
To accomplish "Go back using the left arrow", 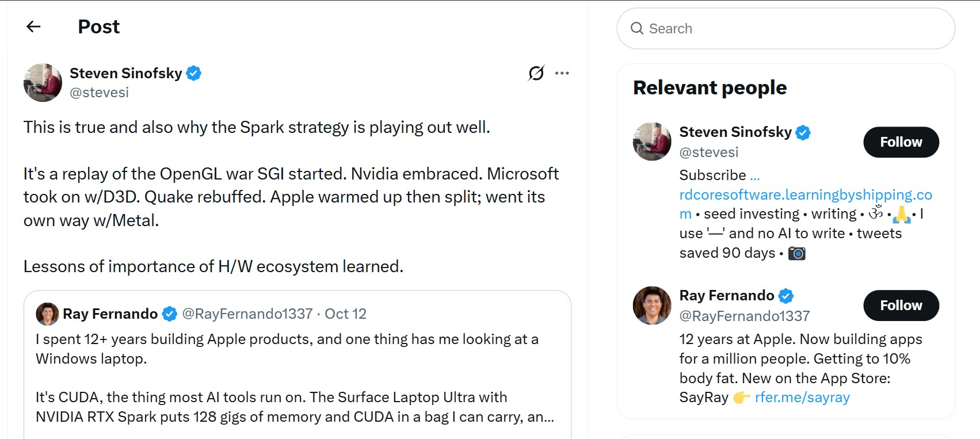I will (33, 26).
